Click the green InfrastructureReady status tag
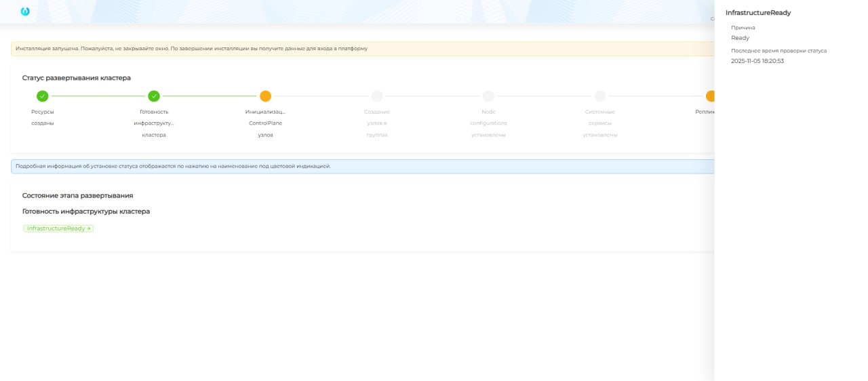This screenshot has width=868, height=381. click(58, 228)
